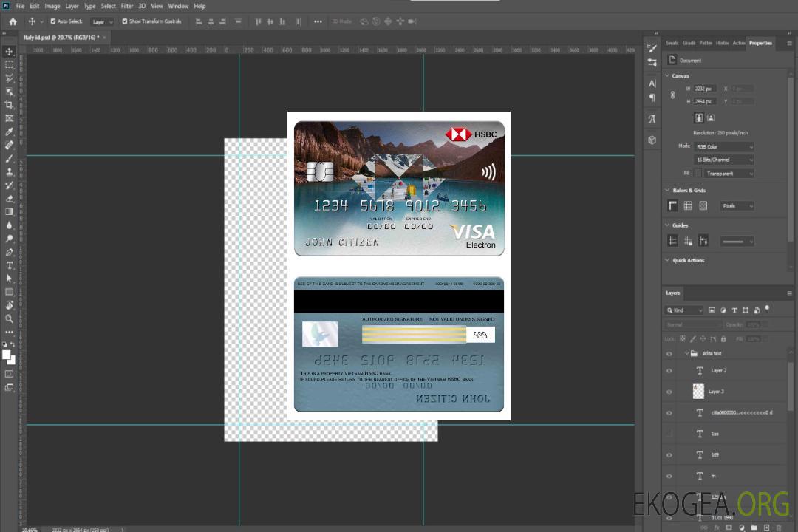Click the canvas Fill color swatch
Screen dimensions: 798x532
(x=698, y=174)
